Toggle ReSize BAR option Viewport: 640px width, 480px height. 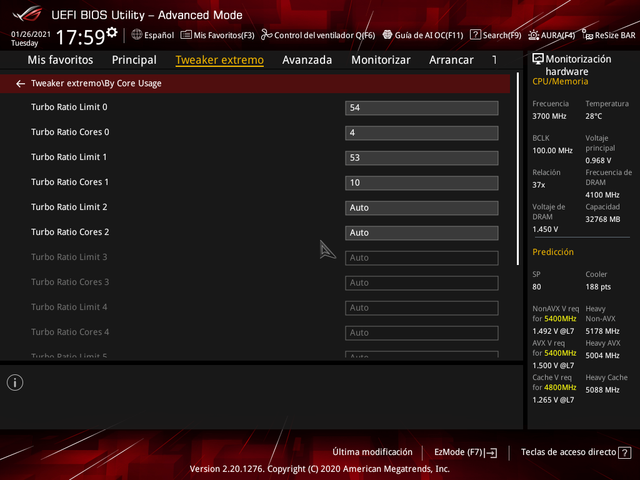click(609, 35)
